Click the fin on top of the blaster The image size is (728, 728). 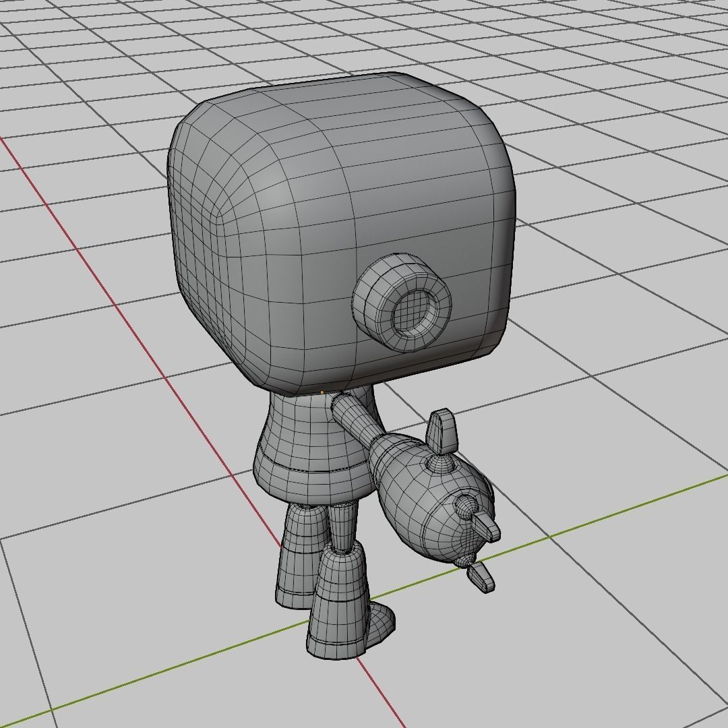point(442,430)
